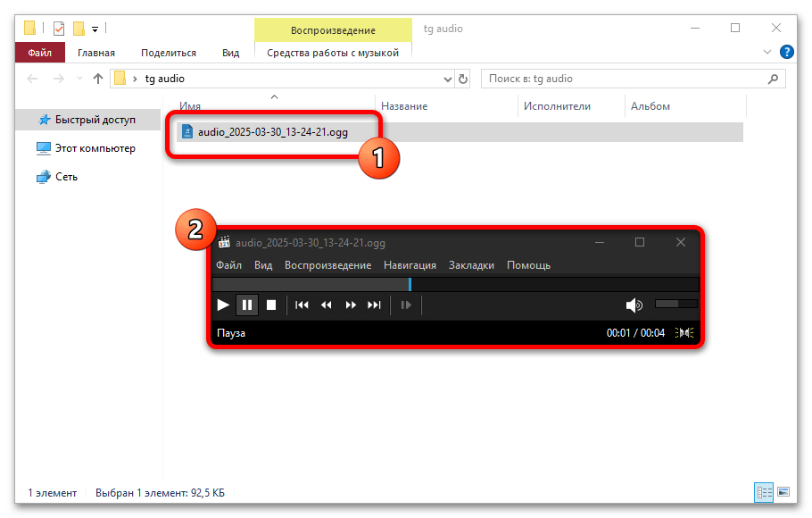The image size is (812, 518).
Task: Close the media player window
Action: [x=681, y=242]
